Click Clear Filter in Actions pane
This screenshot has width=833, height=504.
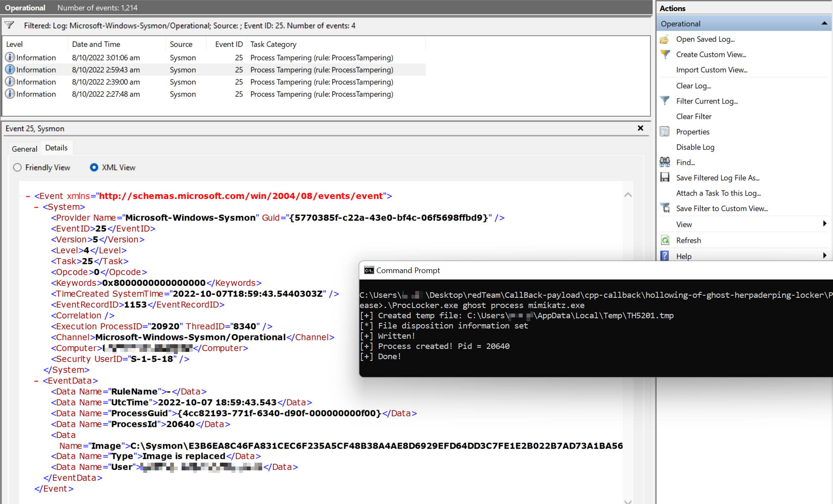[694, 116]
